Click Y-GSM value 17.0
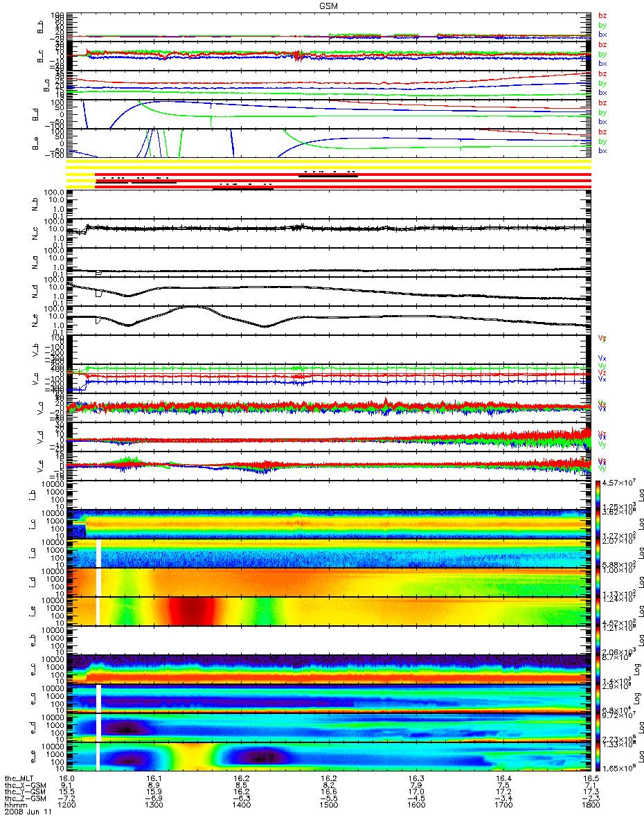The width and height of the screenshot is (644, 831). (x=415, y=790)
